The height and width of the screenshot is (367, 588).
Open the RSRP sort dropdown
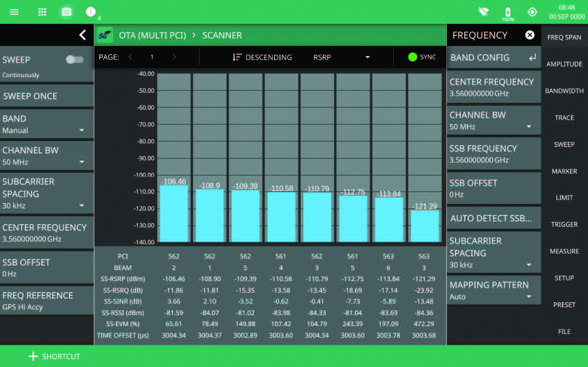point(342,57)
